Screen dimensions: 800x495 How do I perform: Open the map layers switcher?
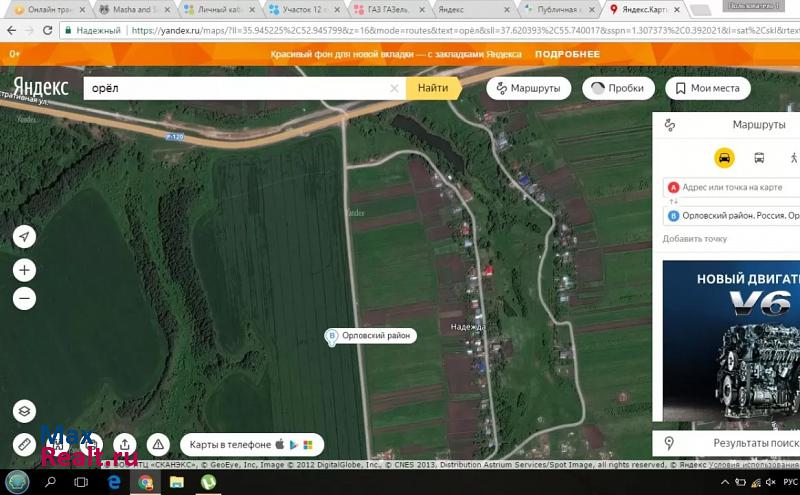pyautogui.click(x=24, y=411)
